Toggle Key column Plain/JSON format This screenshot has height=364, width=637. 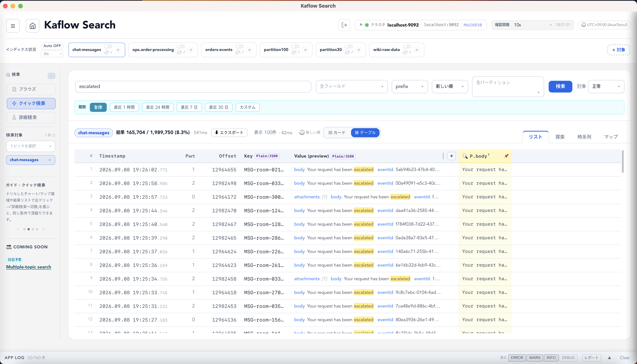coord(267,156)
